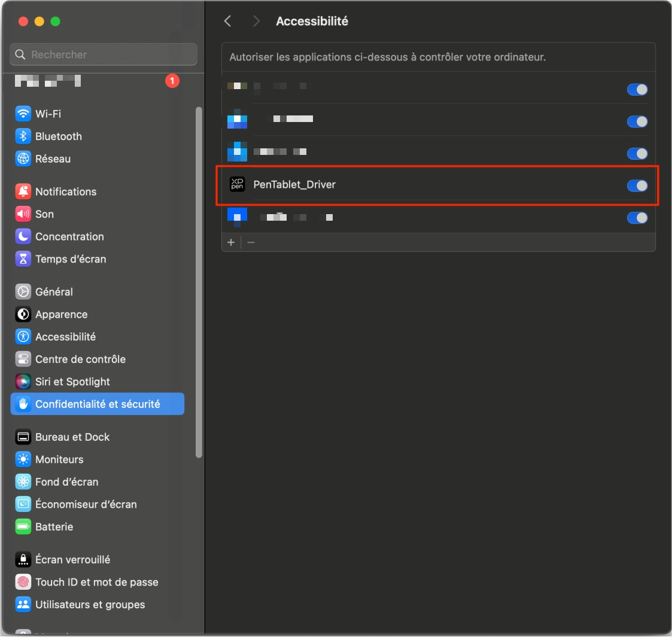Image resolution: width=672 pixels, height=637 pixels.
Task: Click the Concentration moon icon
Action: (23, 236)
